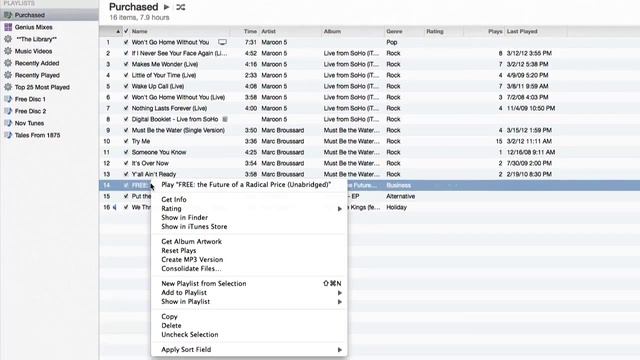Shuffle the Purchased playlist
Screen dimensions: 640x360
tap(180, 7)
